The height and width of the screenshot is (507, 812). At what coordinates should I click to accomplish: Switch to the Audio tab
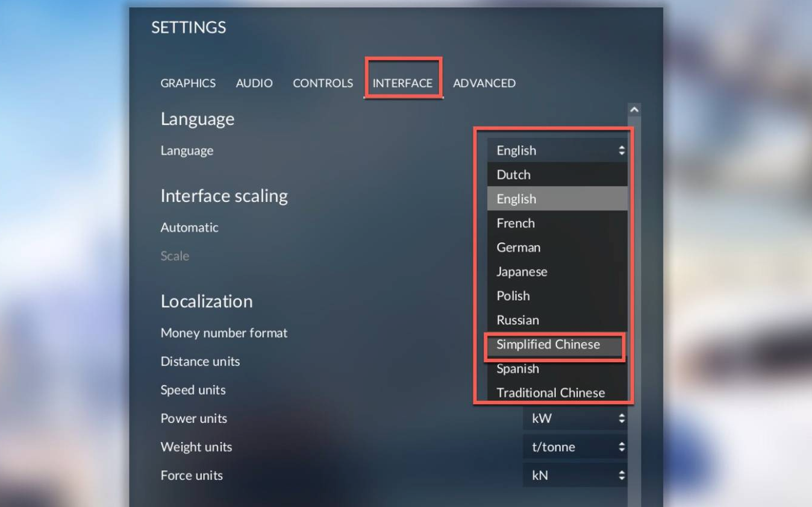[254, 83]
